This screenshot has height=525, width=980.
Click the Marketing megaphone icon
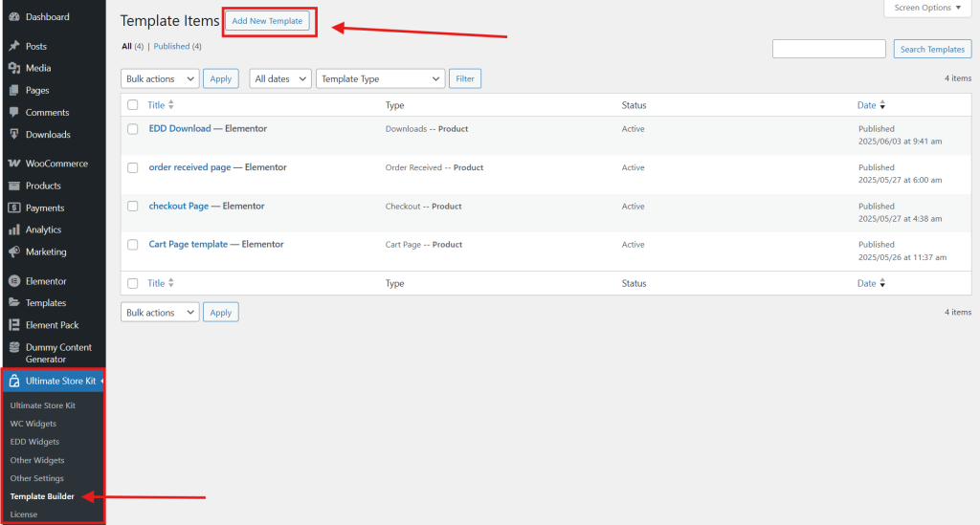[13, 252]
